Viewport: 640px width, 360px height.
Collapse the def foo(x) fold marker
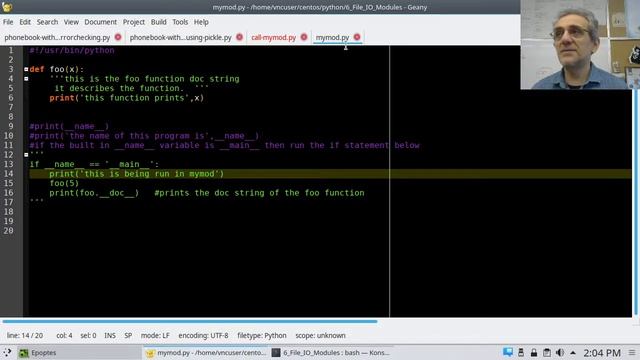[x=26, y=69]
